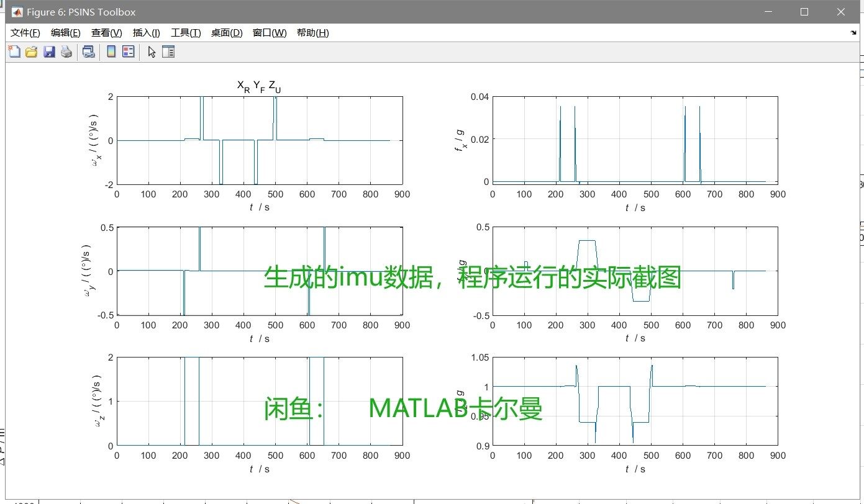
Task: Activate the Edit Plot arrow tool
Action: tap(152, 52)
